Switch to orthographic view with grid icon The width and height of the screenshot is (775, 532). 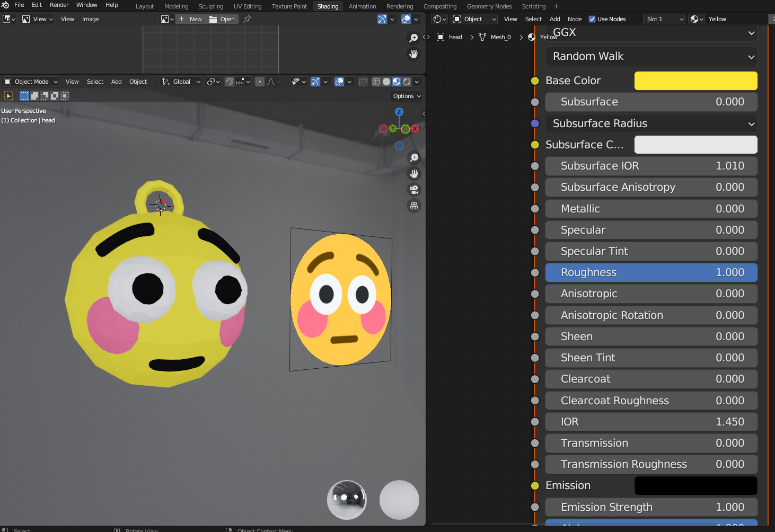point(414,206)
